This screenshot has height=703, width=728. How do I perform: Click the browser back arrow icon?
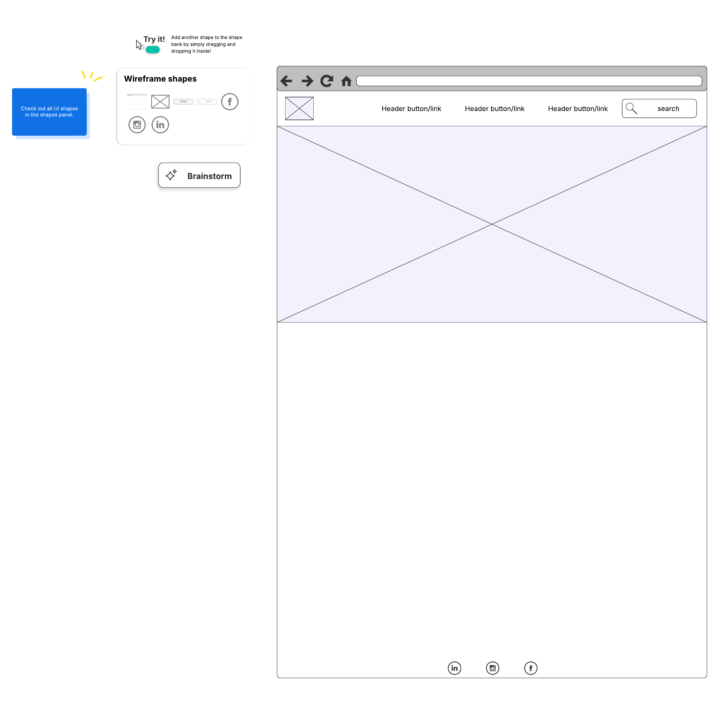pos(286,81)
